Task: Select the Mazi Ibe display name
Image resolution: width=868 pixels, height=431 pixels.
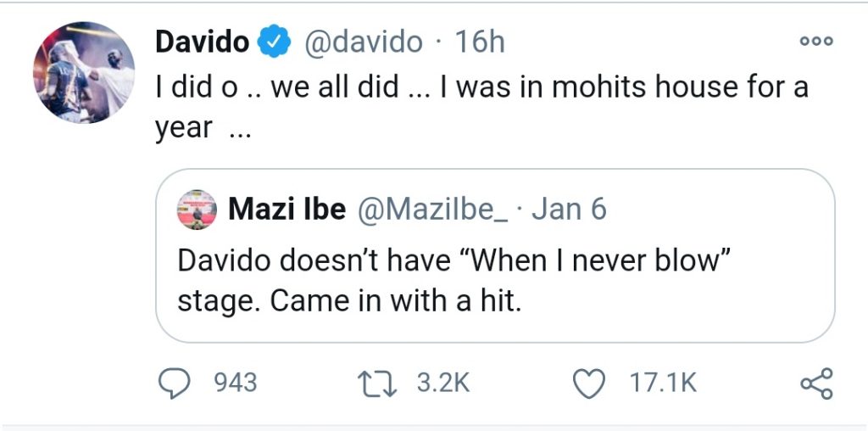Action: 286,210
